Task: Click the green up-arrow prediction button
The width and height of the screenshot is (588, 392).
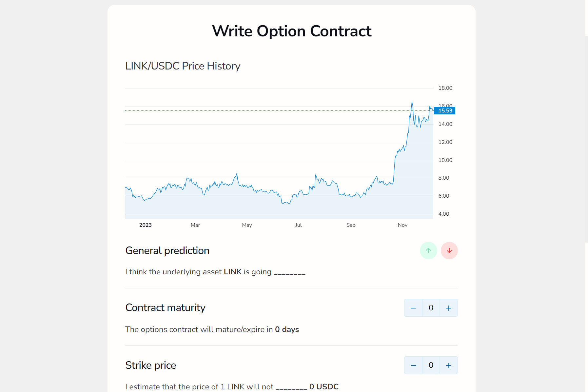Action: click(428, 251)
